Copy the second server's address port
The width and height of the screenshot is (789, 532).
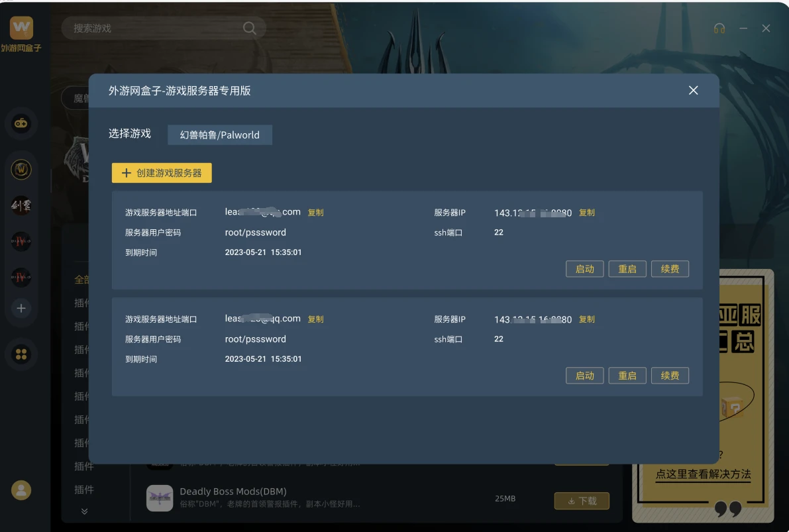coord(315,319)
